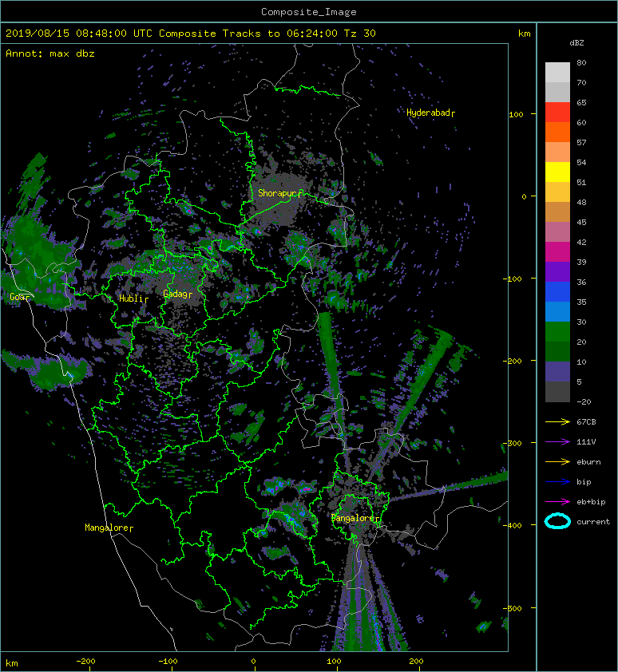618x672 pixels.
Task: Click the bip legend label
Action: (x=584, y=482)
